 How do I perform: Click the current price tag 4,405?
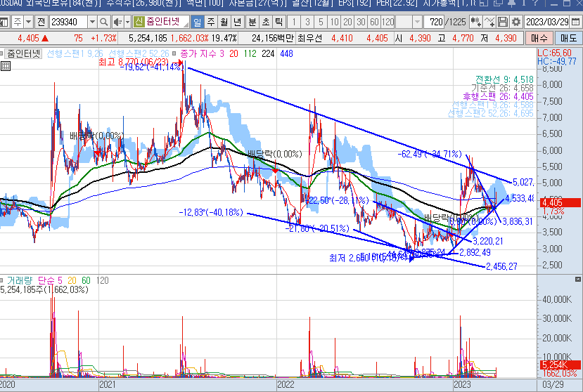(x=560, y=202)
